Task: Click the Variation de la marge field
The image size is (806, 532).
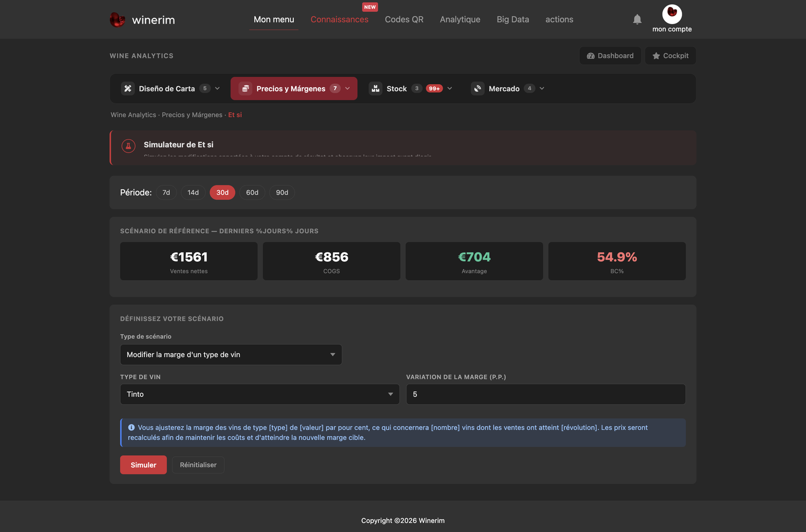Action: click(x=546, y=394)
